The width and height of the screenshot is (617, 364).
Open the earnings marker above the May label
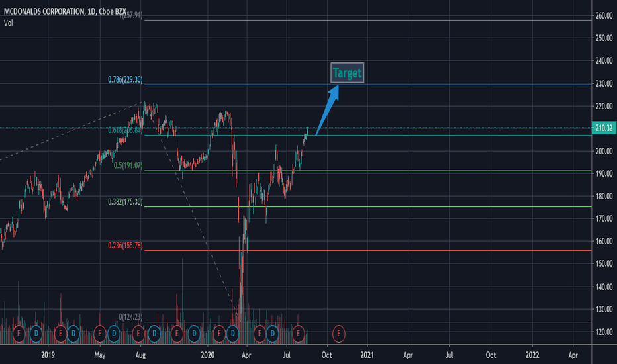pyautogui.click(x=99, y=334)
